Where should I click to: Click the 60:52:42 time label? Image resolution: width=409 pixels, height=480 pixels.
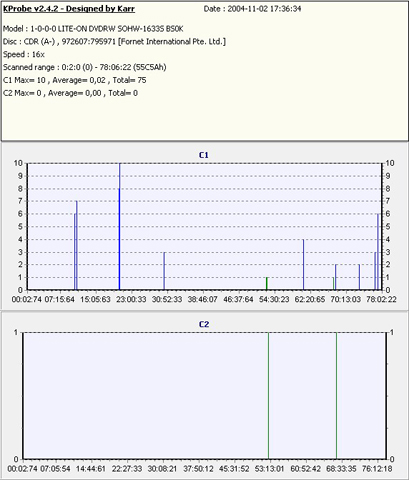tap(305, 469)
